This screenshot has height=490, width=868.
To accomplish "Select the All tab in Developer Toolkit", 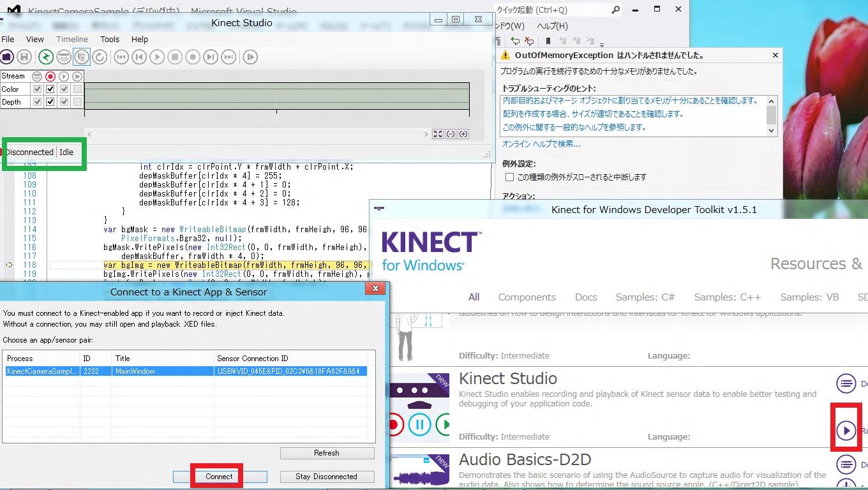I will pyautogui.click(x=474, y=297).
